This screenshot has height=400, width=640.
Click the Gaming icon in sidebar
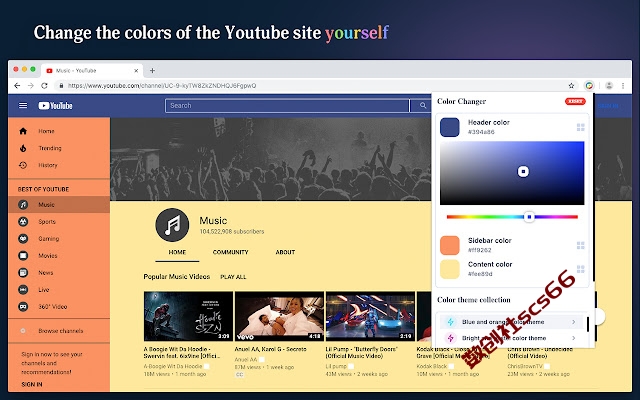[23, 239]
